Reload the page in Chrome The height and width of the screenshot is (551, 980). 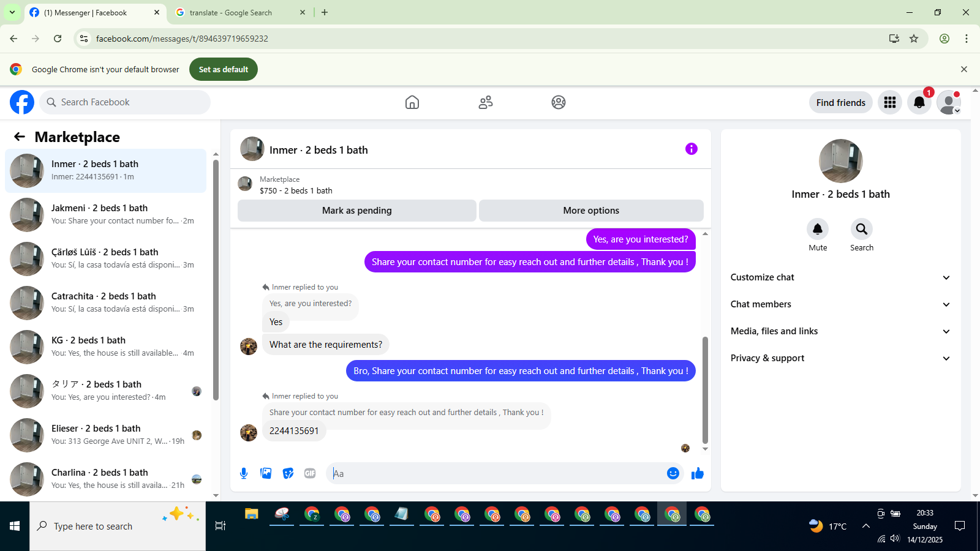(x=58, y=39)
